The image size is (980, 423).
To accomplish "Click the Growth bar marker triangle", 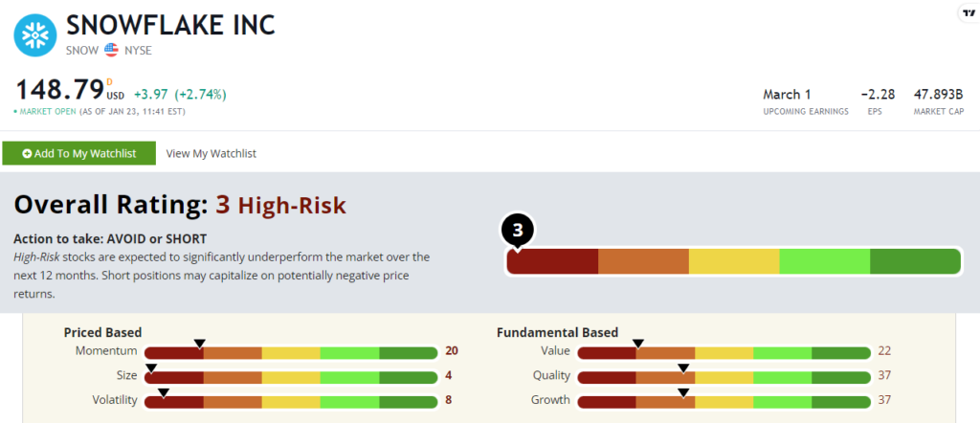I will (683, 390).
